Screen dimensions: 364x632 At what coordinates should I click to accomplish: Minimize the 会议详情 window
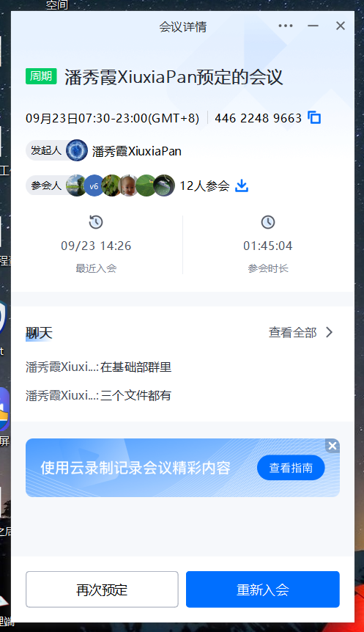pos(313,26)
